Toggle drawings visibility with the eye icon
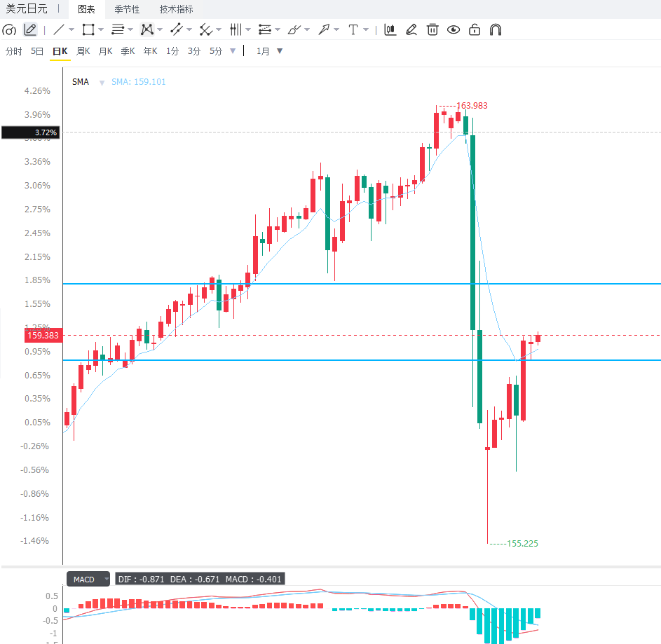This screenshot has width=661, height=644. 454,30
